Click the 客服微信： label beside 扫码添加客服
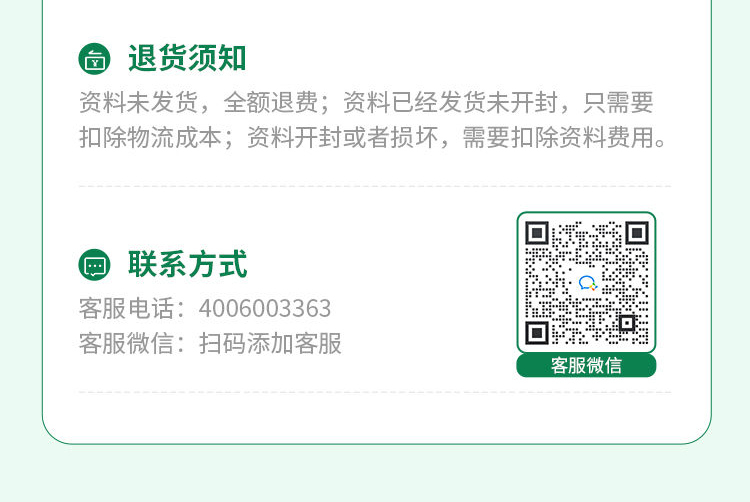Image resolution: width=750 pixels, height=502 pixels. pos(132,343)
